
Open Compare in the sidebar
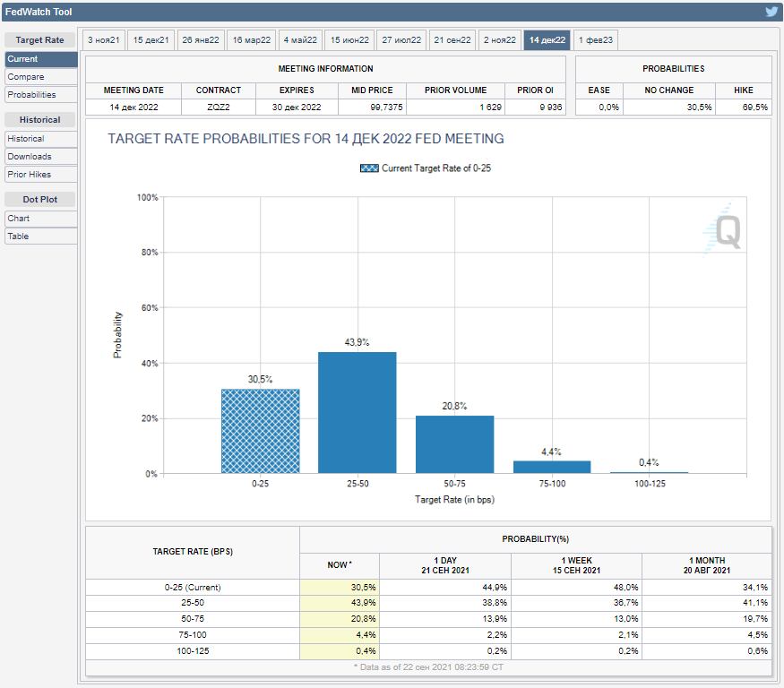pos(41,77)
